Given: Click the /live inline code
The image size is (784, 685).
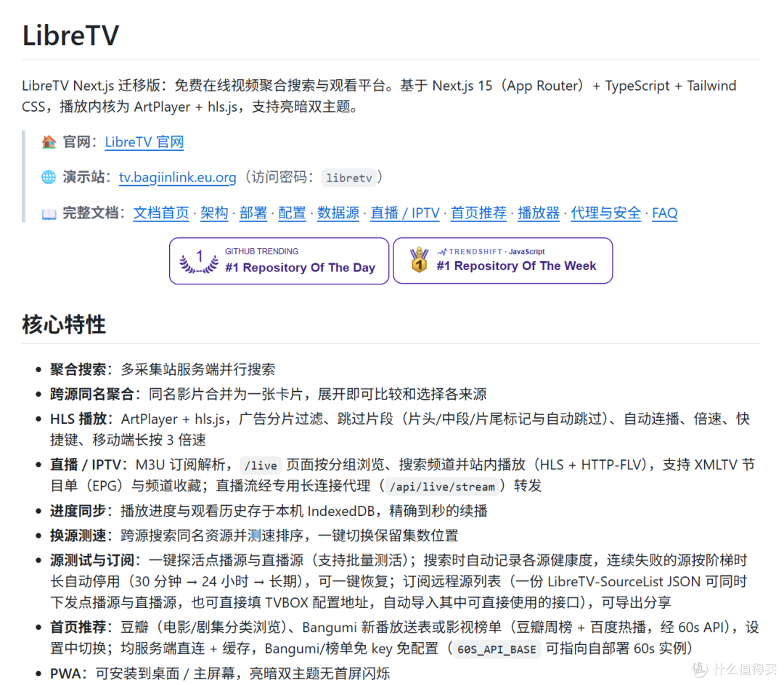Looking at the screenshot, I should [261, 466].
